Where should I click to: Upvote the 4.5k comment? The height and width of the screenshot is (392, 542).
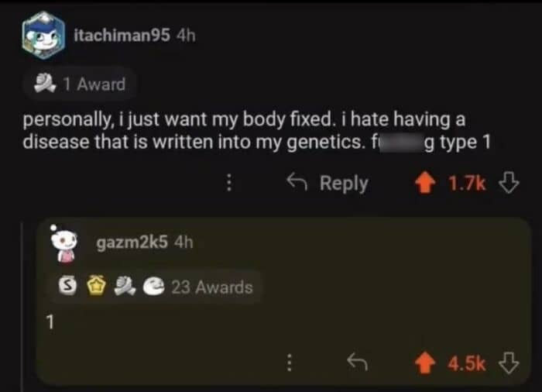point(425,363)
